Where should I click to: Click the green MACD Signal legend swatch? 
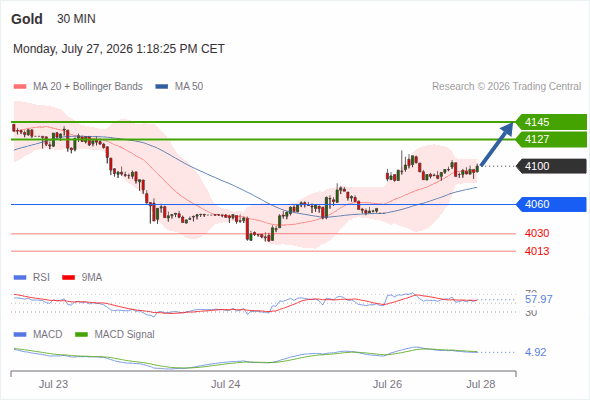pyautogui.click(x=81, y=334)
